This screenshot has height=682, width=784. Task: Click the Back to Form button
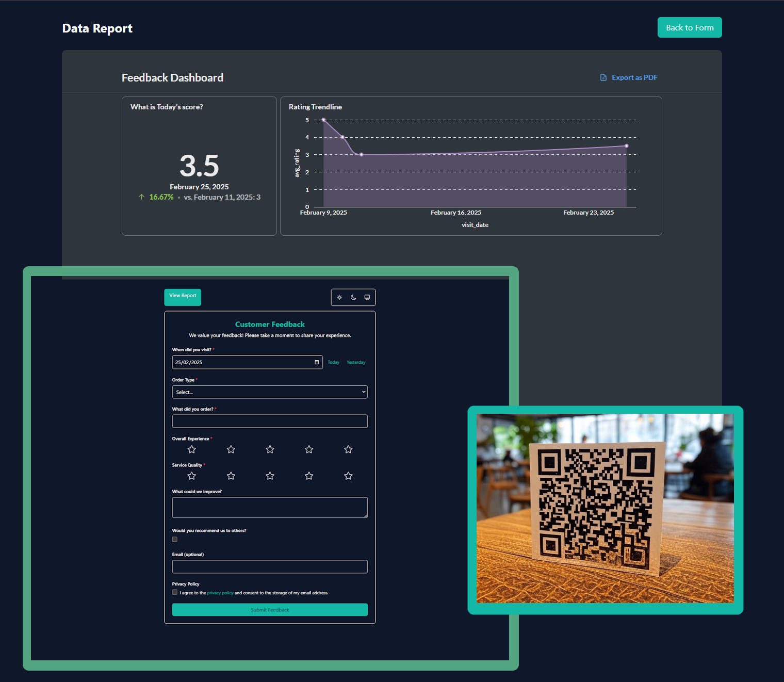[x=690, y=27]
